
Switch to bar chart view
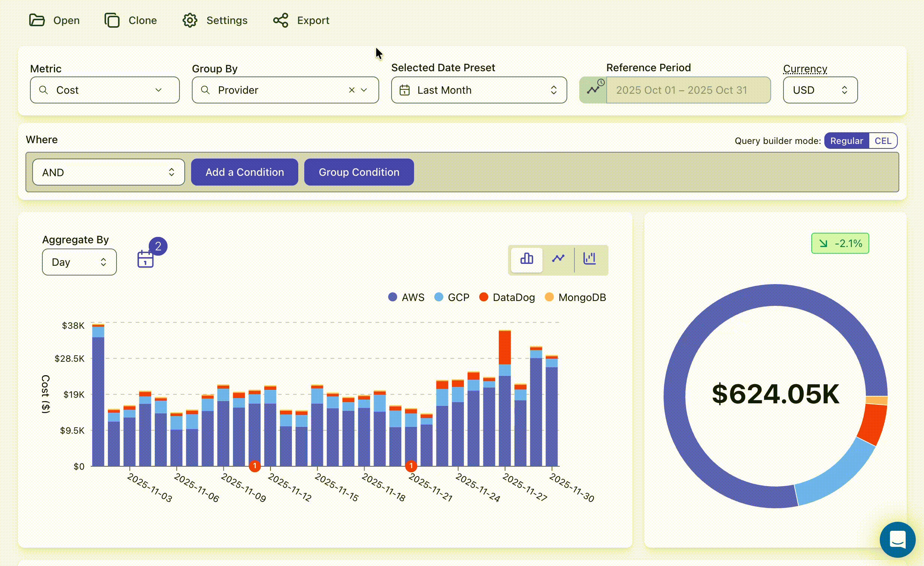[526, 259]
